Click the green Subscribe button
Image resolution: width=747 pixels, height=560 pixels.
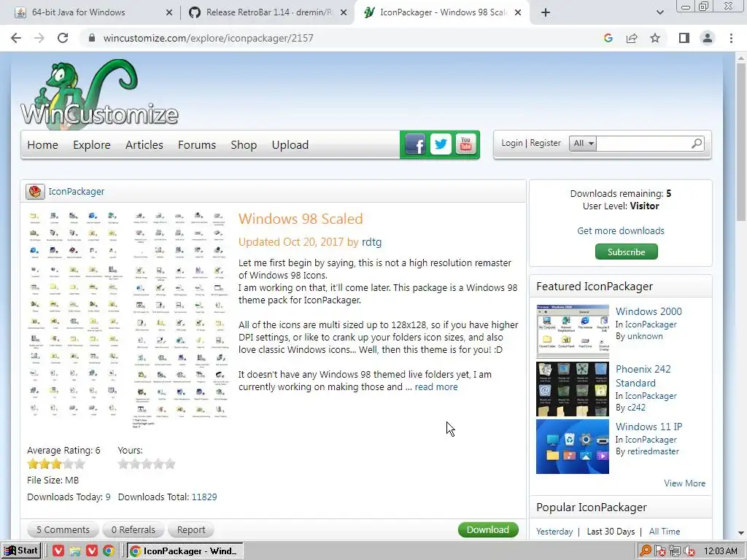pos(627,252)
